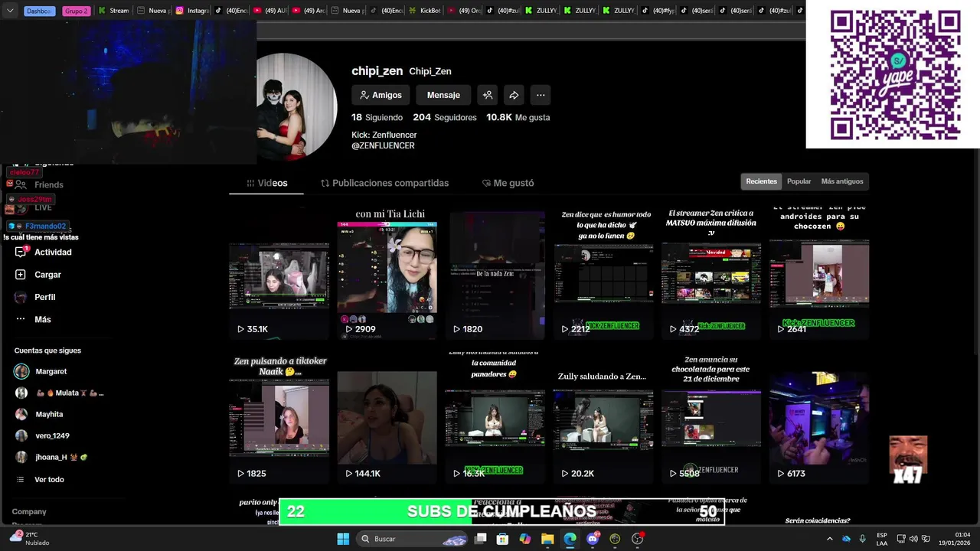980x551 pixels.
Task: Open File Explorer from the taskbar
Action: (x=547, y=539)
